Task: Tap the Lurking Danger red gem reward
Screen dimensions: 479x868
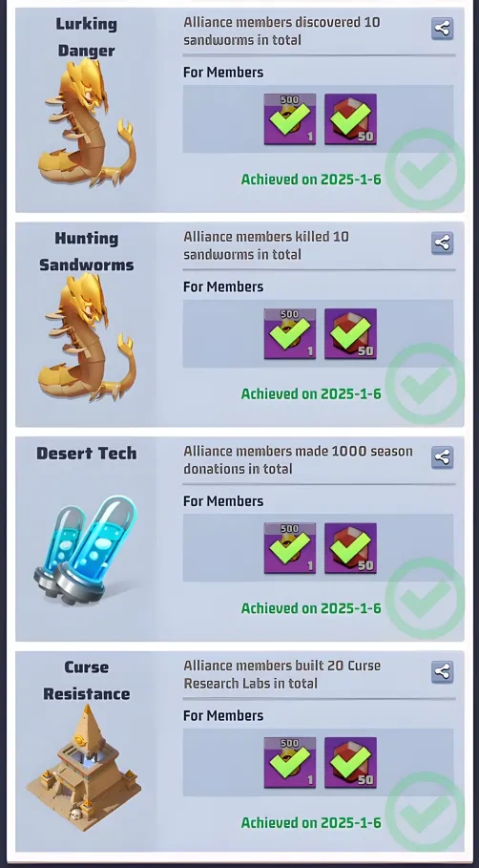Action: pos(351,119)
